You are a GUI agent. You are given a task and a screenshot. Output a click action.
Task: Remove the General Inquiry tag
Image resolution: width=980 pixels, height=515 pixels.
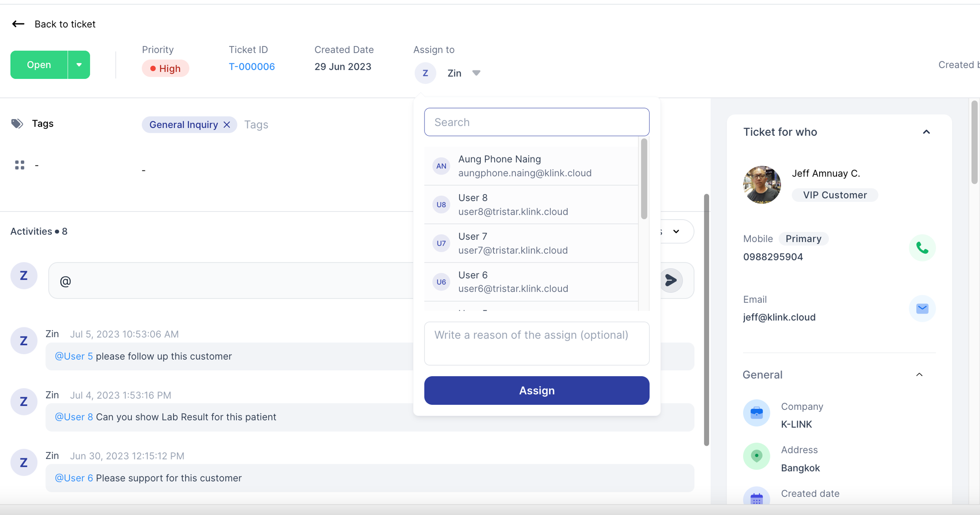[x=227, y=125]
